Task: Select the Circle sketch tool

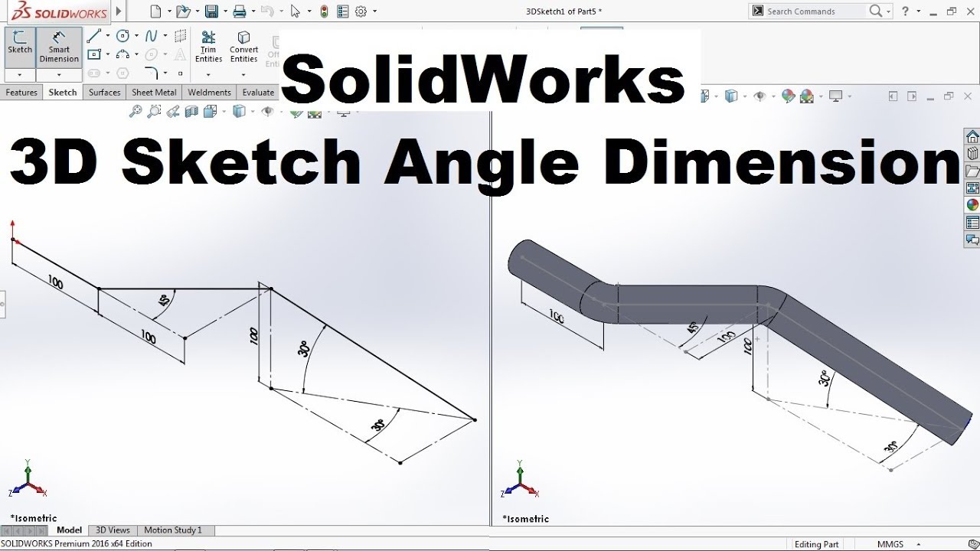Action: coord(122,36)
